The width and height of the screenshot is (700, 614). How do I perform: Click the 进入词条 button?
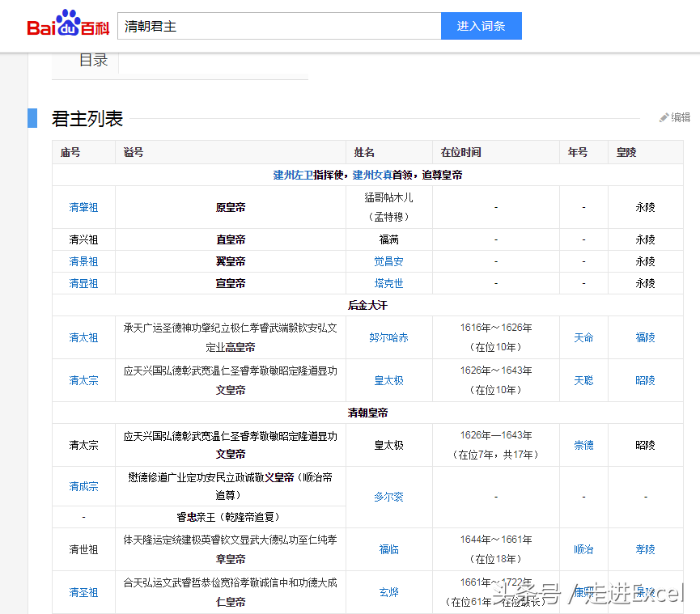click(x=482, y=26)
